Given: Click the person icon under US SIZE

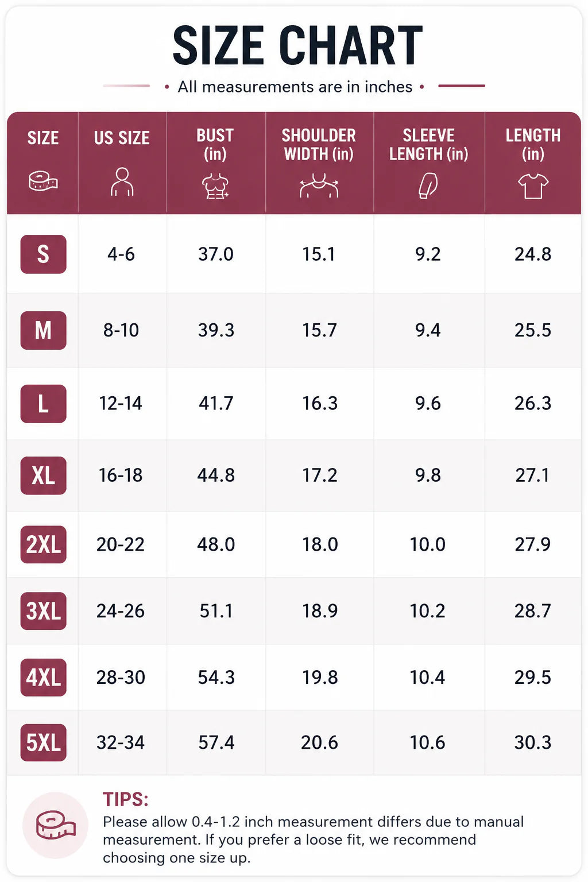Looking at the screenshot, I should point(122,182).
